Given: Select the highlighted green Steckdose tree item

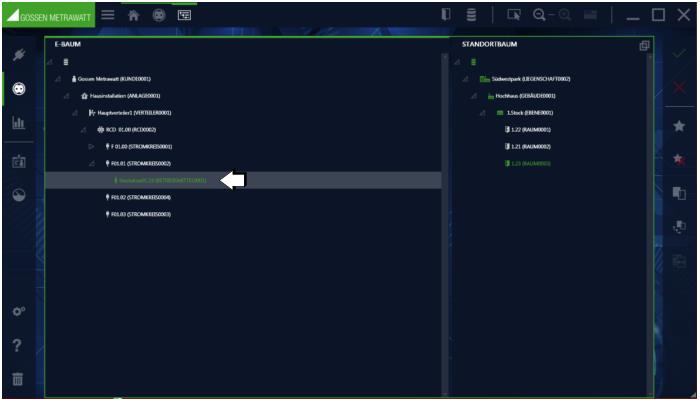Looking at the screenshot, I should [x=162, y=180].
